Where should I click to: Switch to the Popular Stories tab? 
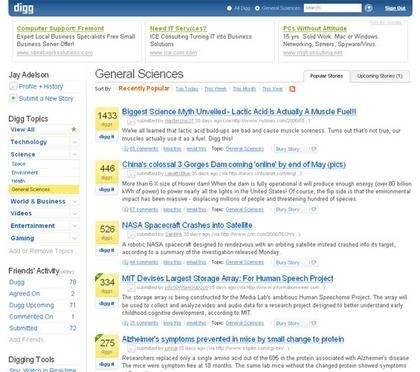coord(326,76)
